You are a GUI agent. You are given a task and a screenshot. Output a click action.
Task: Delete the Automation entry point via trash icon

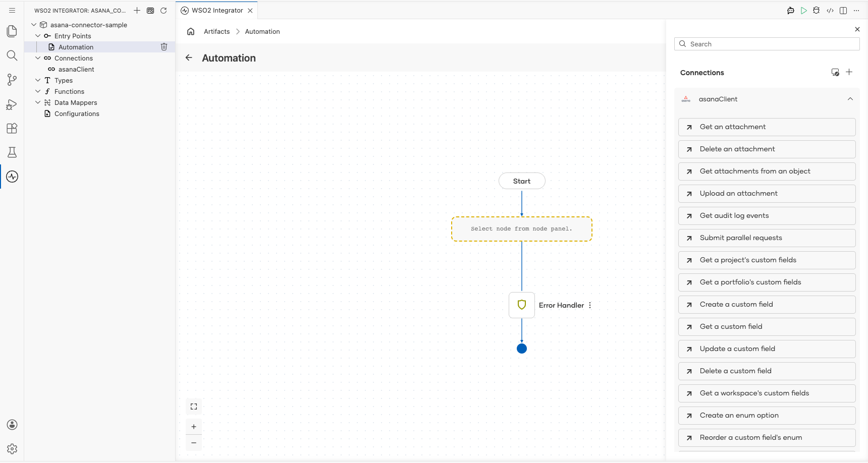tap(164, 47)
